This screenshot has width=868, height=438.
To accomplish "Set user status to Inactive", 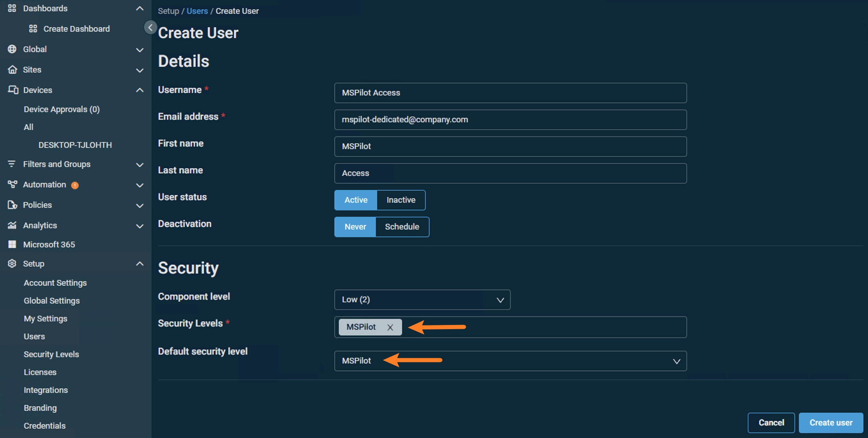I will pyautogui.click(x=401, y=200).
